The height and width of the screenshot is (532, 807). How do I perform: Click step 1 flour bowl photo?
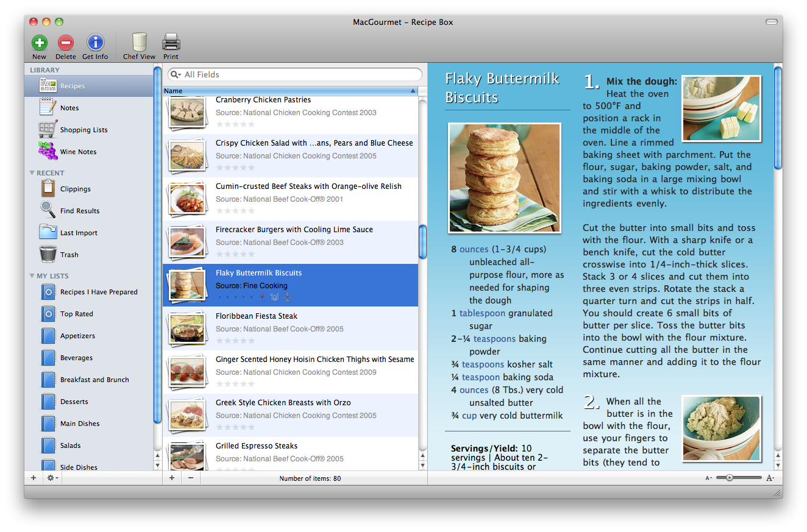coord(722,108)
